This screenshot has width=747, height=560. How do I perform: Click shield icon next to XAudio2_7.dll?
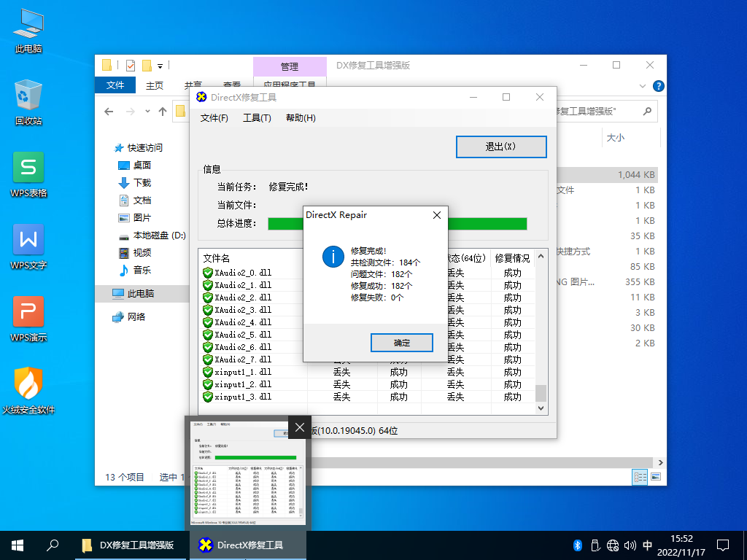(208, 359)
